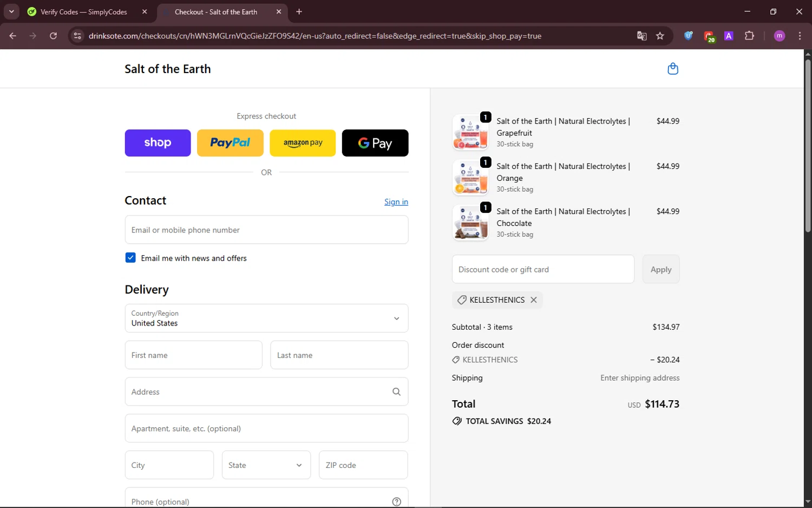Click the Orange product thumbnail

point(470,177)
